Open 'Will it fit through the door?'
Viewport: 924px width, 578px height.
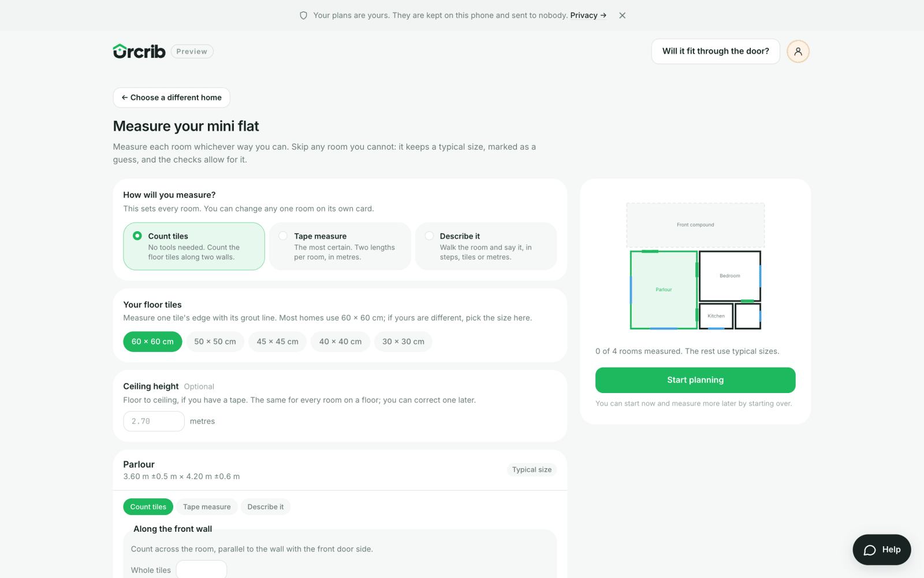tap(716, 51)
